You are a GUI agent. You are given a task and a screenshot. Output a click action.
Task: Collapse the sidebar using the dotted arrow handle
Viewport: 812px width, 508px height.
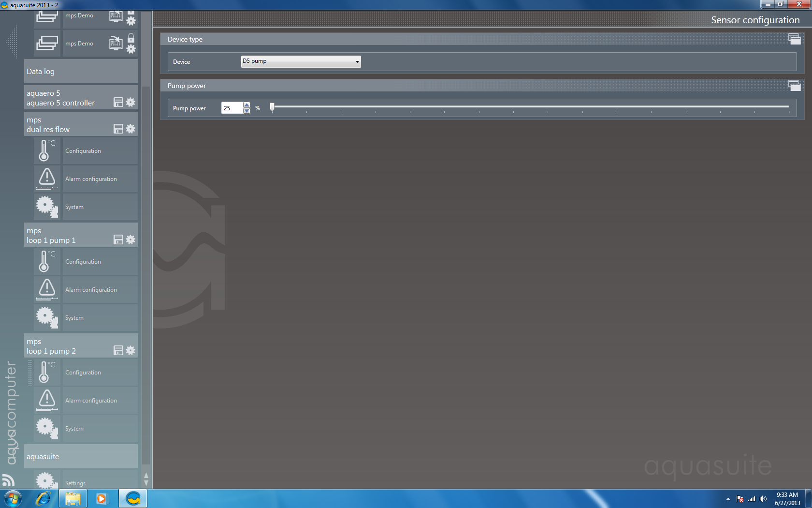[12, 42]
